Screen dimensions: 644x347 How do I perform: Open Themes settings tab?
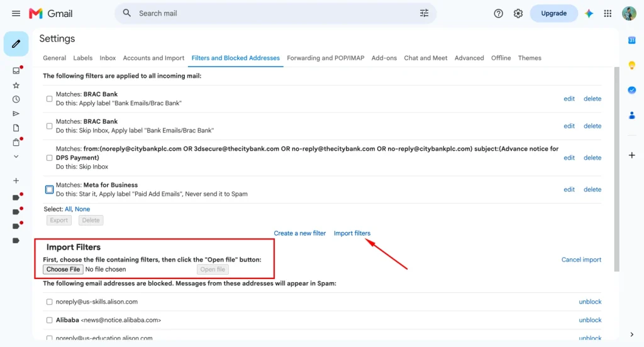point(530,58)
